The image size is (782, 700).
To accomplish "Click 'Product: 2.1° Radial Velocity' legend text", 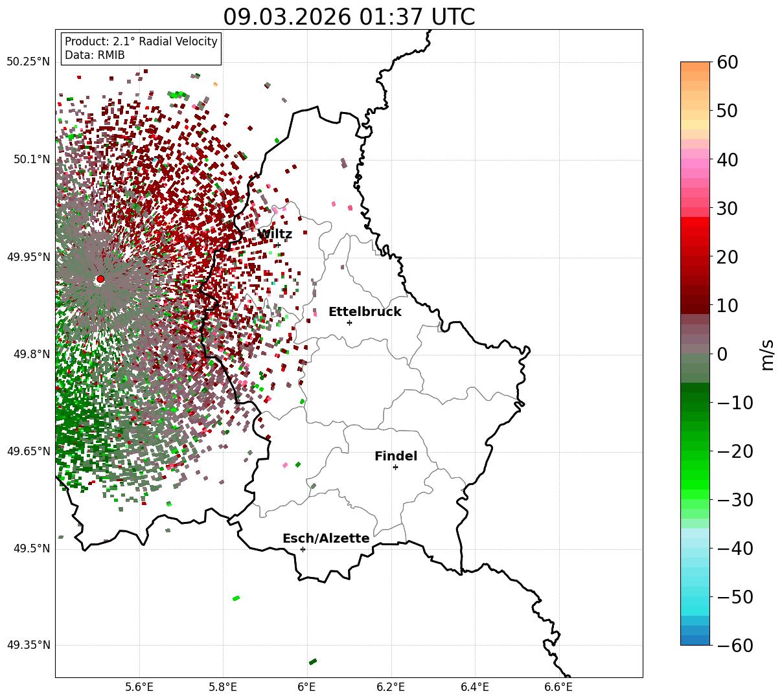I will (141, 41).
